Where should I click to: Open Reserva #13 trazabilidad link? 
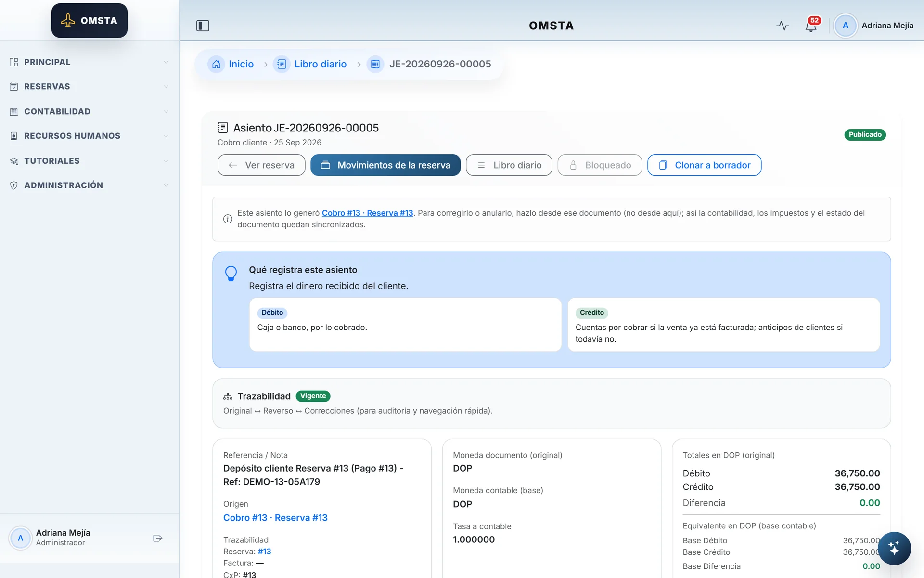coord(264,552)
